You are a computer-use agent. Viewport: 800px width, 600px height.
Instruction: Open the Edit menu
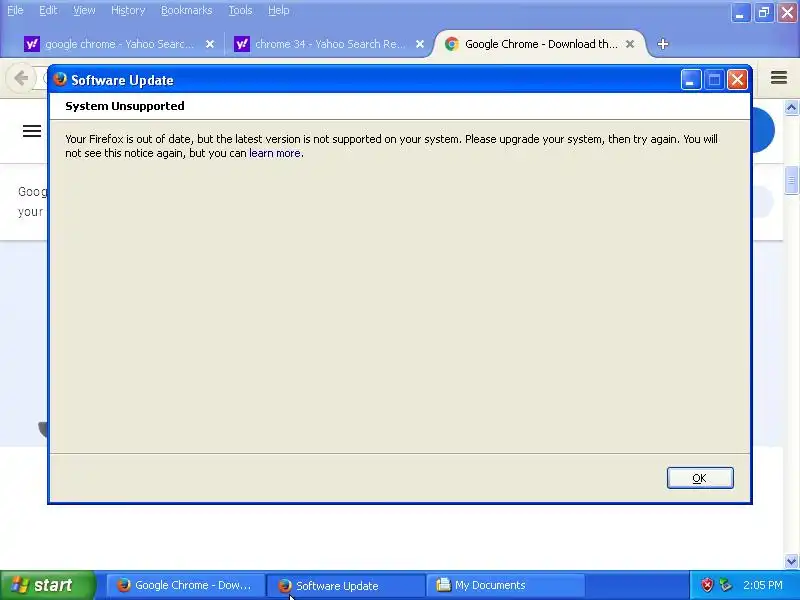click(x=48, y=10)
